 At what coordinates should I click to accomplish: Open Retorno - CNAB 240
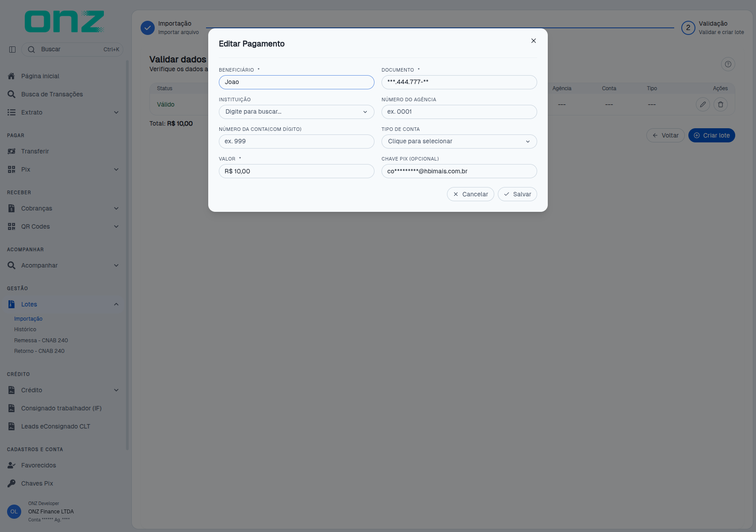pyautogui.click(x=39, y=351)
